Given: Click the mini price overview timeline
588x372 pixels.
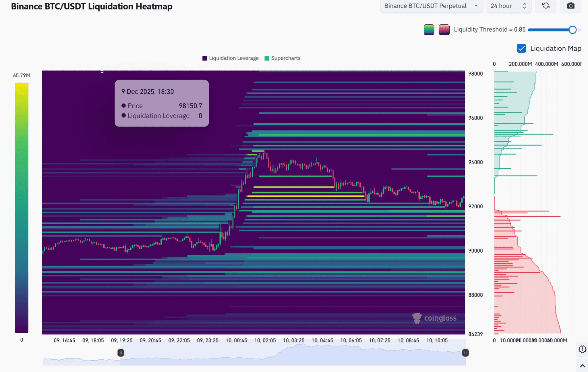Looking at the screenshot, I should coord(287,356).
